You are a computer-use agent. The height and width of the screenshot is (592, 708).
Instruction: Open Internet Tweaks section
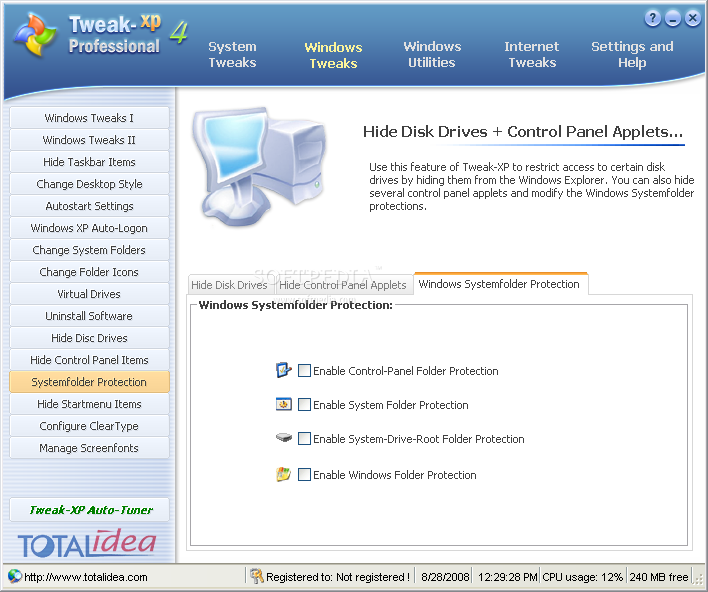coord(532,54)
